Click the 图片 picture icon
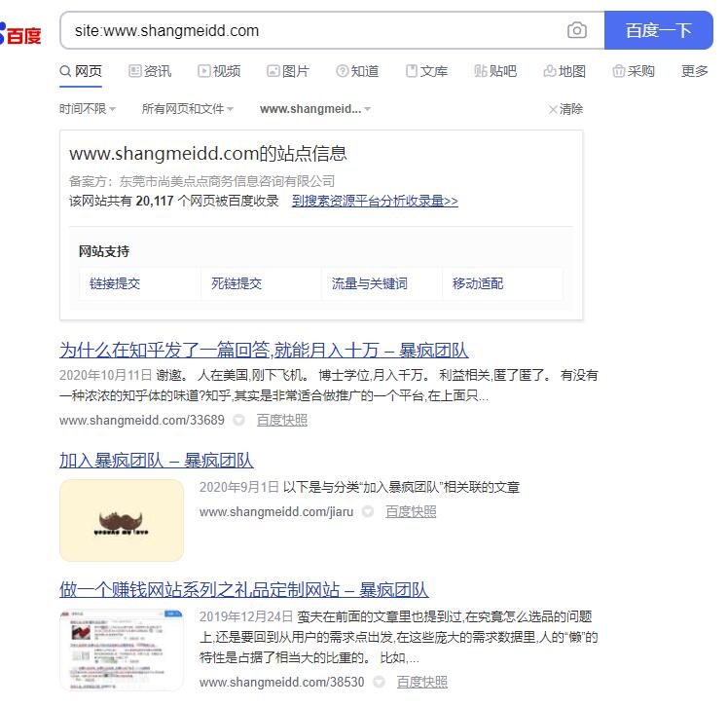The width and height of the screenshot is (728, 707). (x=273, y=71)
